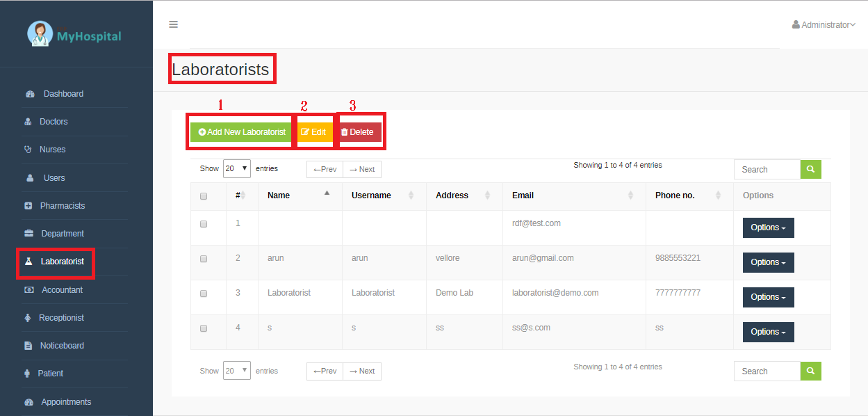Open the Pharmacists menu item

(63, 206)
